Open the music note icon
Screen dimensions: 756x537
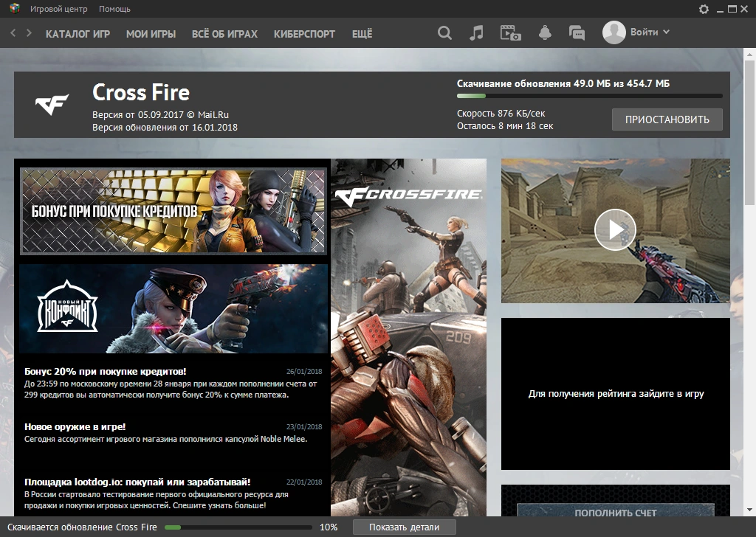pyautogui.click(x=477, y=33)
